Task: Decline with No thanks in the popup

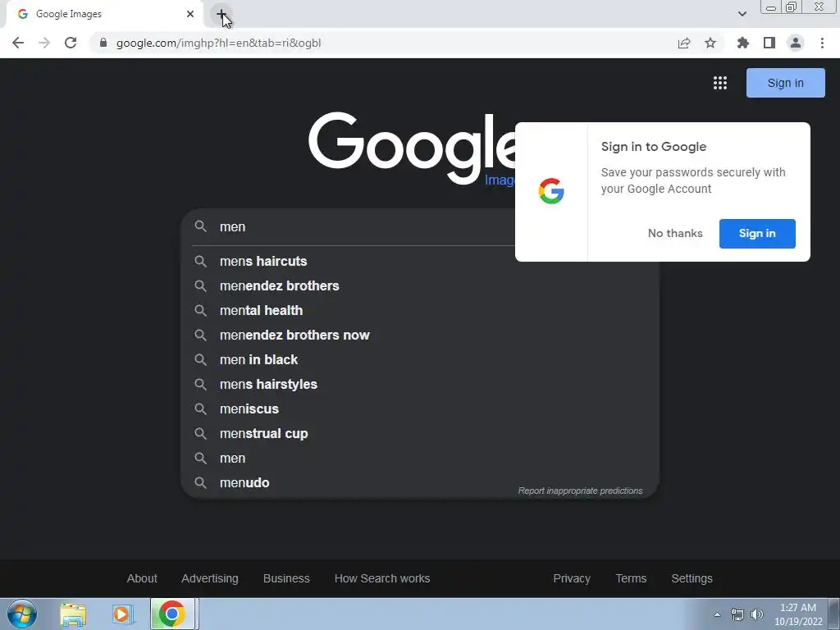Action: pos(675,234)
